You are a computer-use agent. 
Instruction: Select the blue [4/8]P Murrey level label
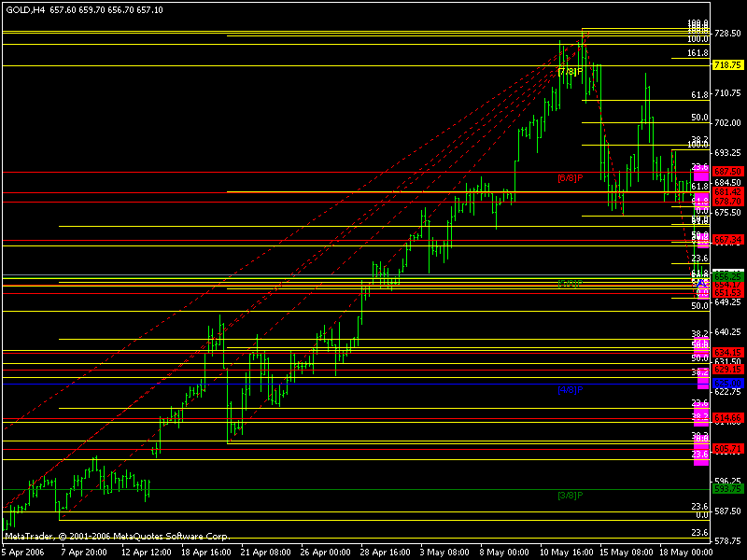[x=571, y=390]
